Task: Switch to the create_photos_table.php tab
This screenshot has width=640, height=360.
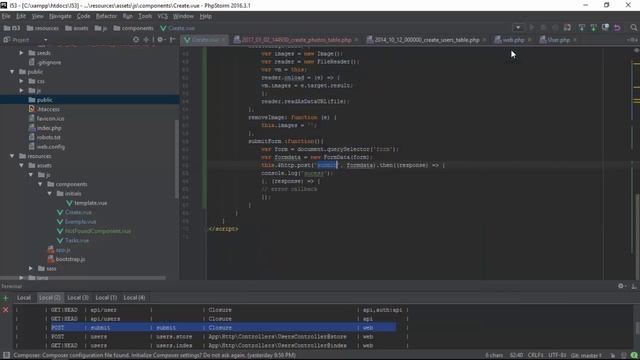Action: click(x=296, y=40)
